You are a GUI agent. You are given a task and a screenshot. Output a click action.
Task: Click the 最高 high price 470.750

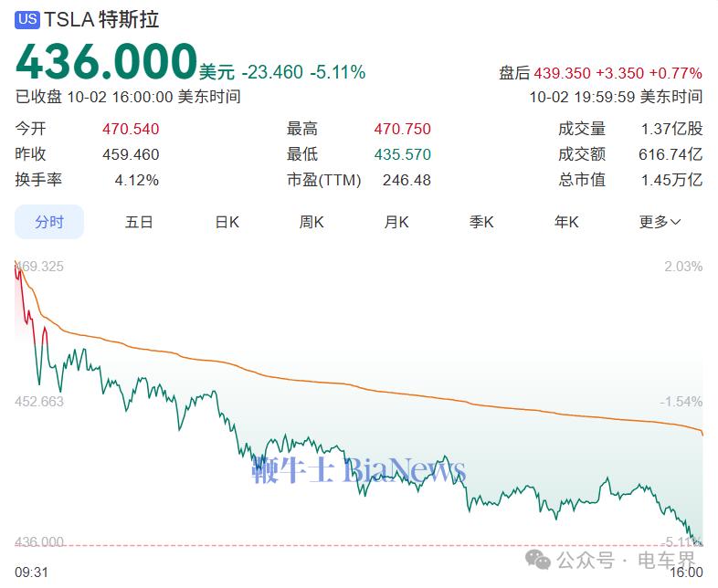click(x=402, y=130)
